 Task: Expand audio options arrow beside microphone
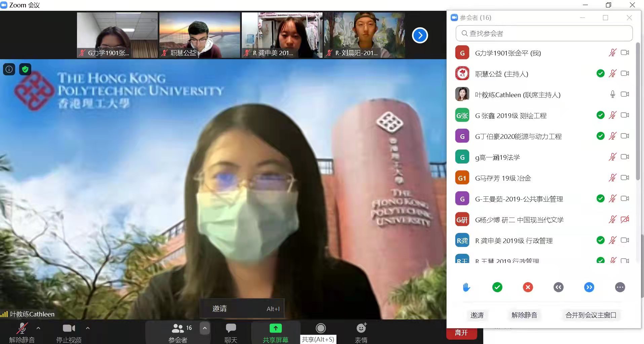(38, 328)
